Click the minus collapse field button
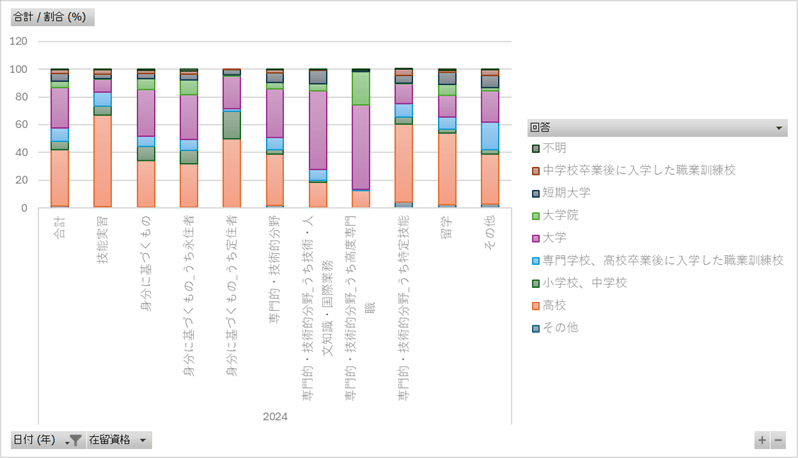Screen dimensions: 798x458 pyautogui.click(x=778, y=440)
